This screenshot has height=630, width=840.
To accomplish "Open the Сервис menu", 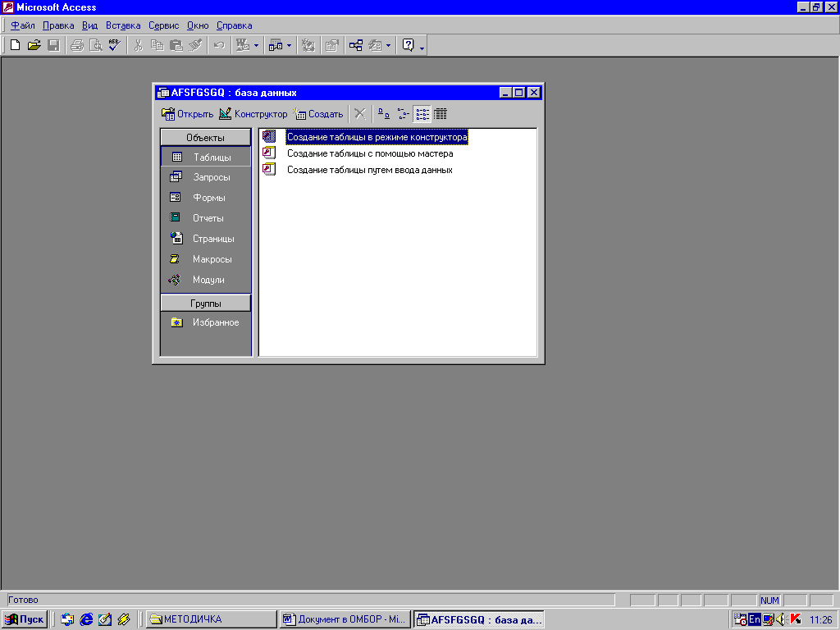I will (164, 25).
